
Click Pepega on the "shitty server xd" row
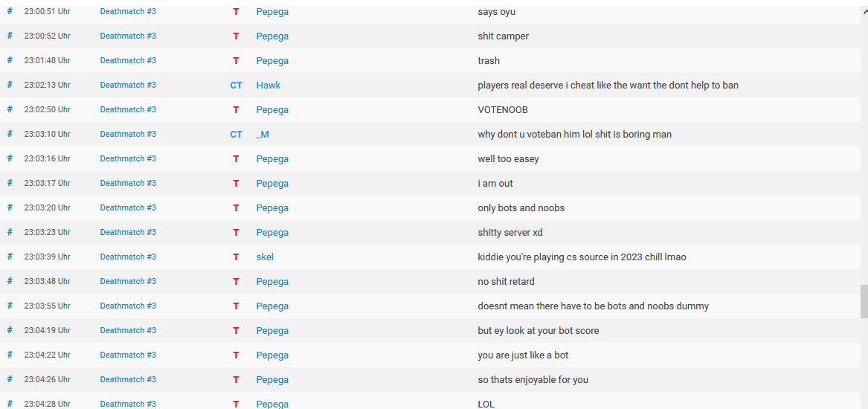point(272,233)
